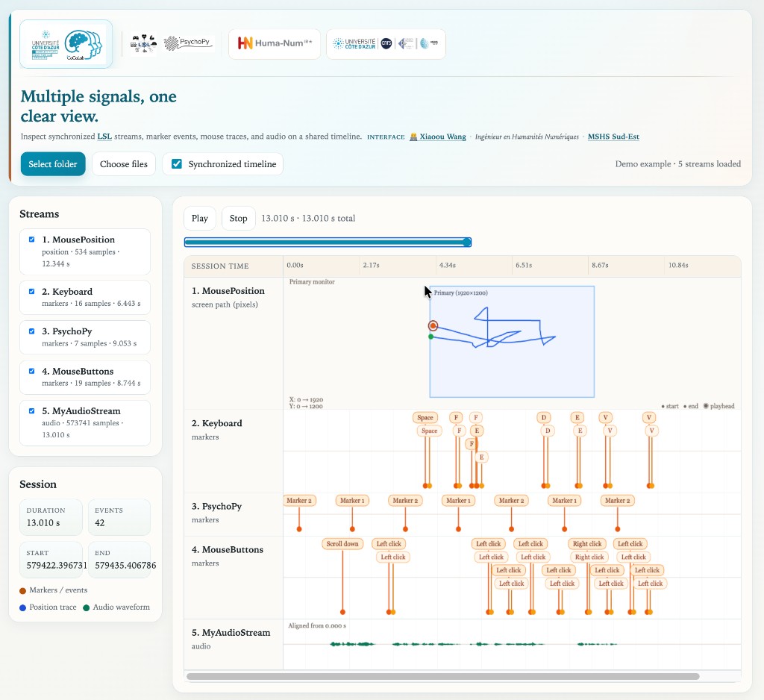Click the green Audio waveform legend dot
The height and width of the screenshot is (700, 764).
click(x=87, y=607)
